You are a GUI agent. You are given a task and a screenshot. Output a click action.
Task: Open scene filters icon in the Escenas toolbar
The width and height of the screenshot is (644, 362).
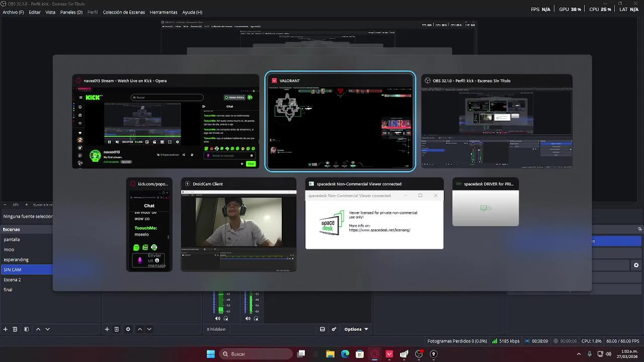tap(26, 329)
